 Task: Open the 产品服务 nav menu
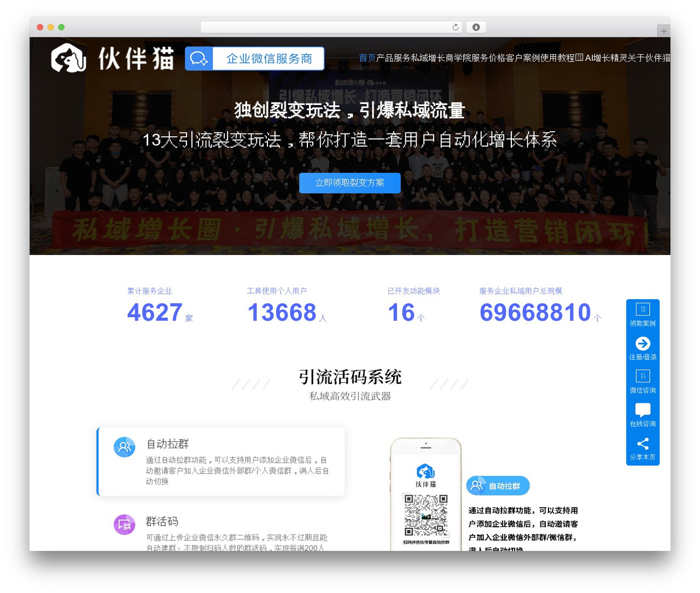coord(394,58)
